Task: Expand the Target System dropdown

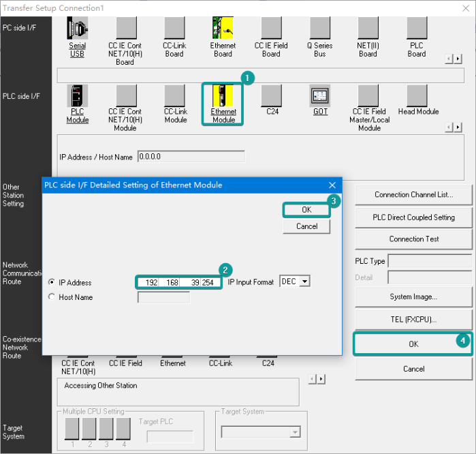Action: click(x=295, y=432)
